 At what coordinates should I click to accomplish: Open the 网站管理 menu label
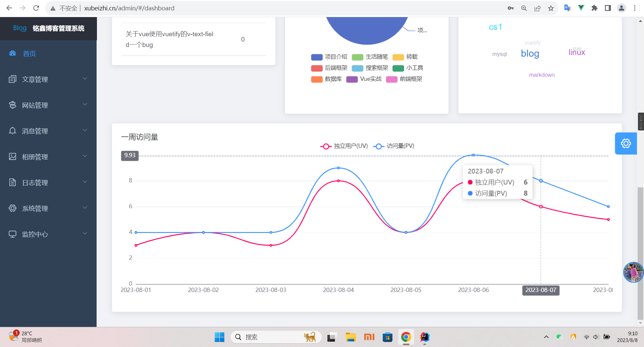coord(35,105)
